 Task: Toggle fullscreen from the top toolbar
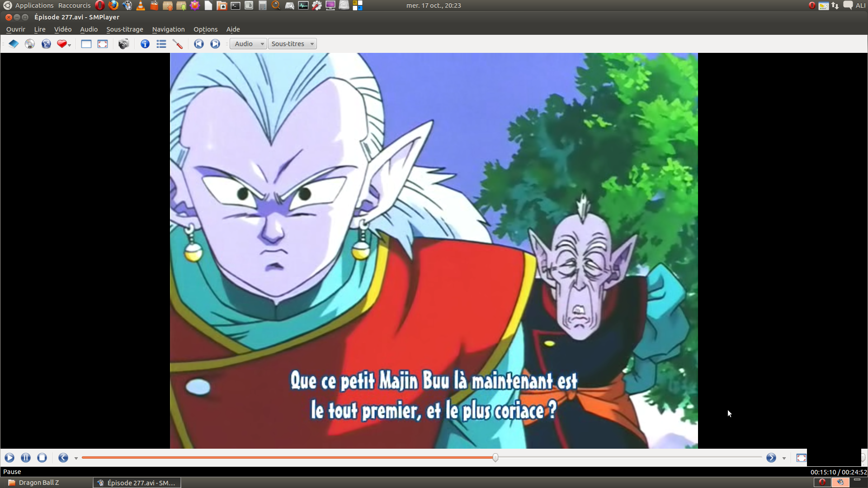pos(103,44)
